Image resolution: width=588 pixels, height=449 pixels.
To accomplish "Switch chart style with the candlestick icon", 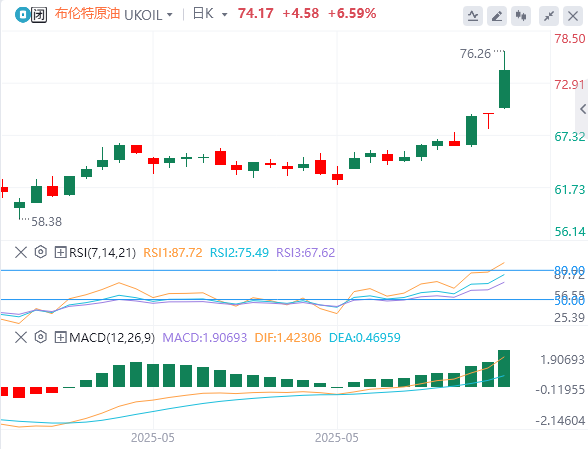I will [521, 16].
